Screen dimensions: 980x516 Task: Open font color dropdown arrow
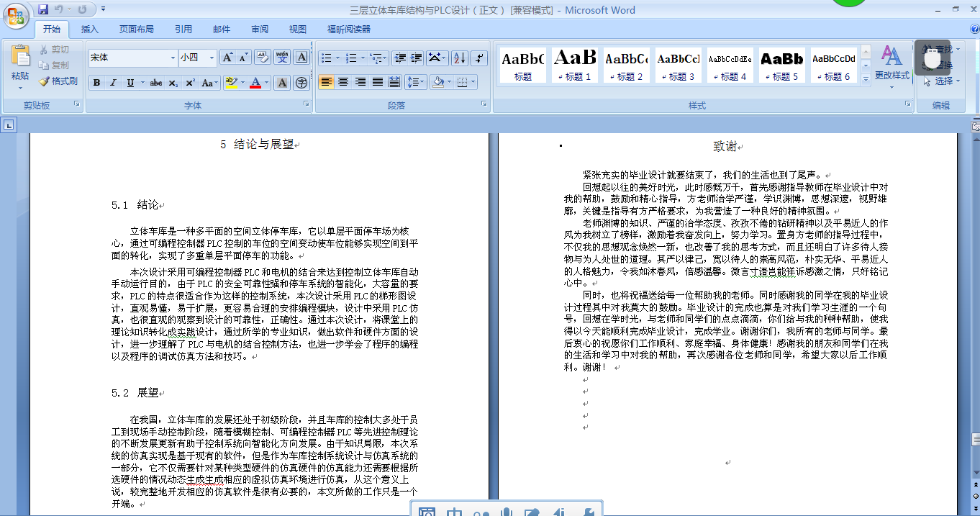click(x=266, y=83)
